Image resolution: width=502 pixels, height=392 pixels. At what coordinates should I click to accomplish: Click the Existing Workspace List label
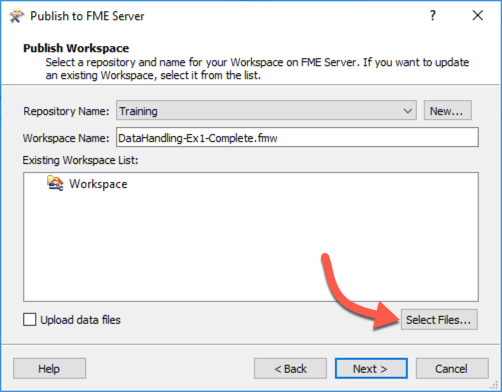pos(80,160)
